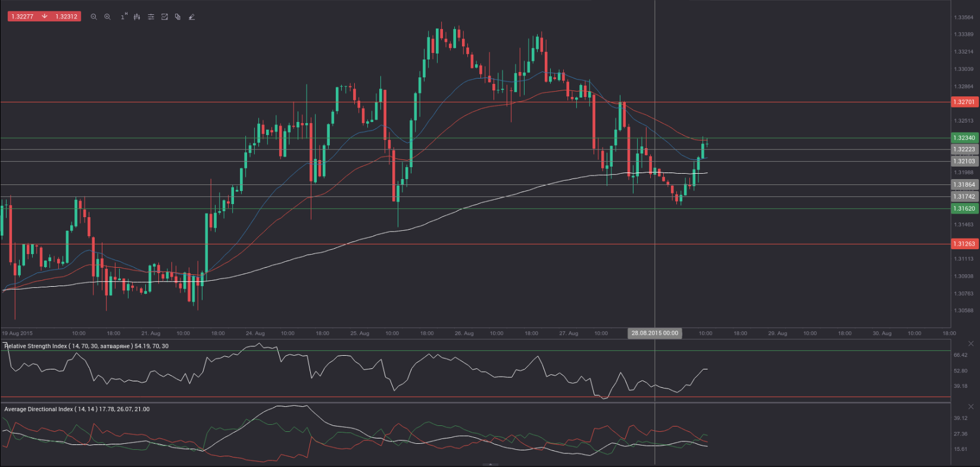Click the 1.32340 green price level tag
Image resolution: width=980 pixels, height=467 pixels.
coord(964,137)
